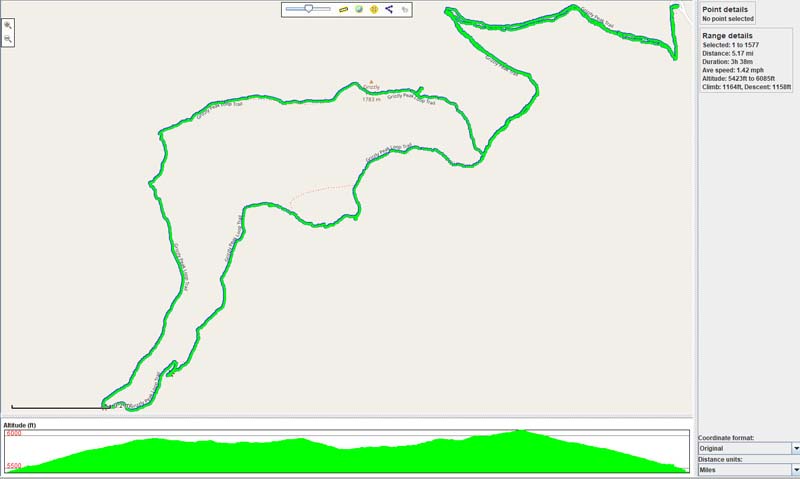This screenshot has width=800, height=479.
Task: Click the map transparency slider handle
Action: [309, 8]
